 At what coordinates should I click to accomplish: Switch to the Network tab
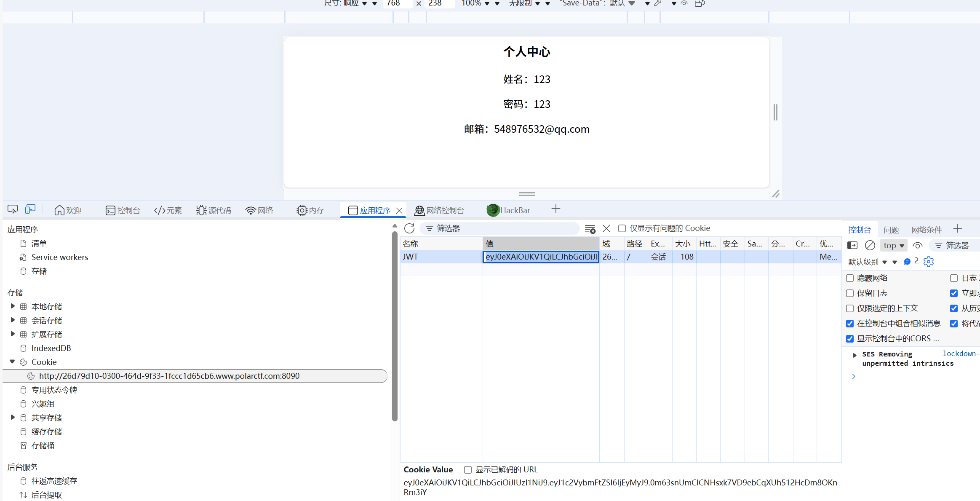(x=259, y=210)
